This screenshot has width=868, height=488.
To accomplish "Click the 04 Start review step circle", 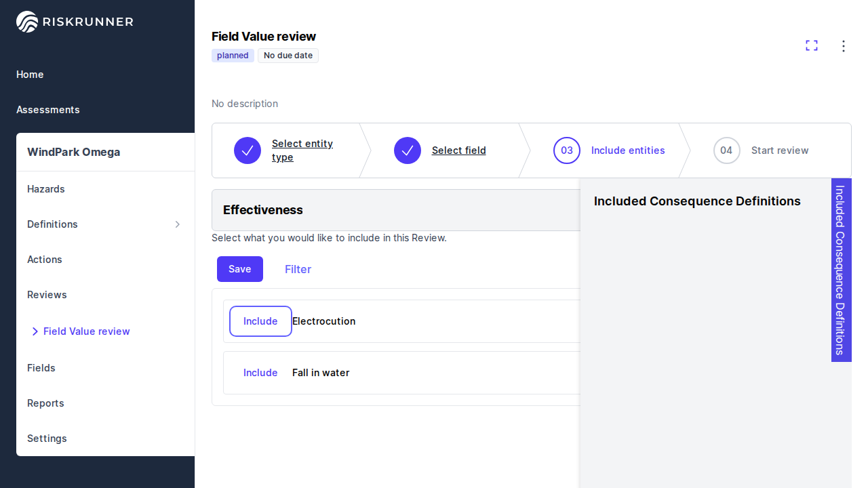I will click(726, 150).
